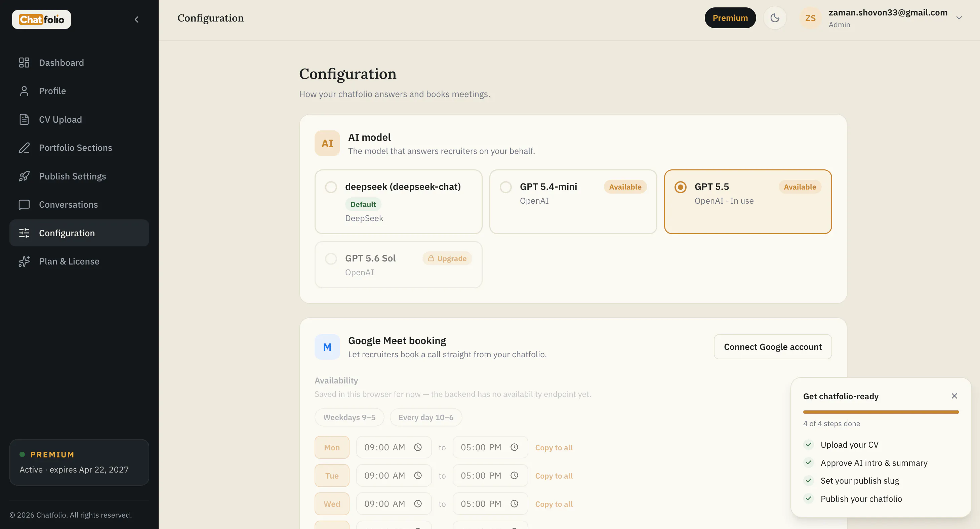
Task: Open Tuesday start time clock picker
Action: (418, 476)
